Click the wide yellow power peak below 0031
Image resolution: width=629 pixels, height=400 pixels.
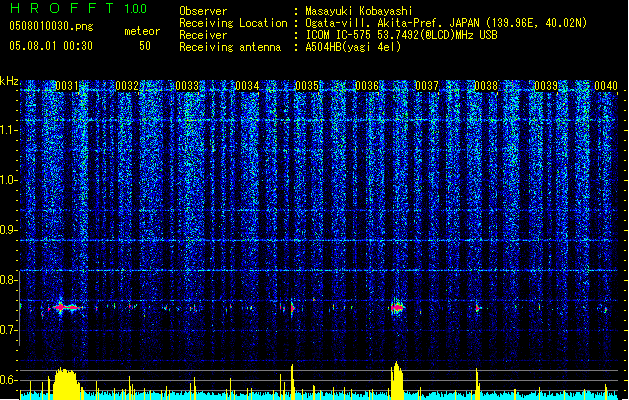pos(66,384)
